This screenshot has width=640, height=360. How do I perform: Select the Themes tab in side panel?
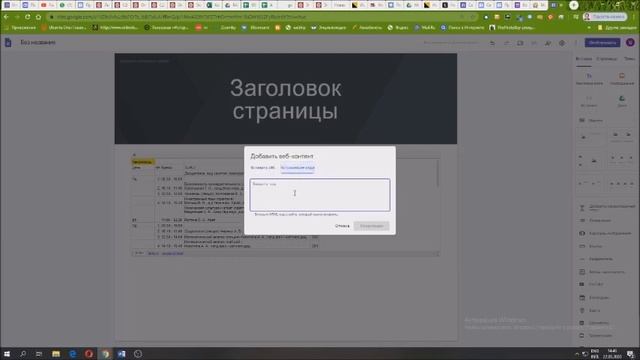[x=629, y=59]
